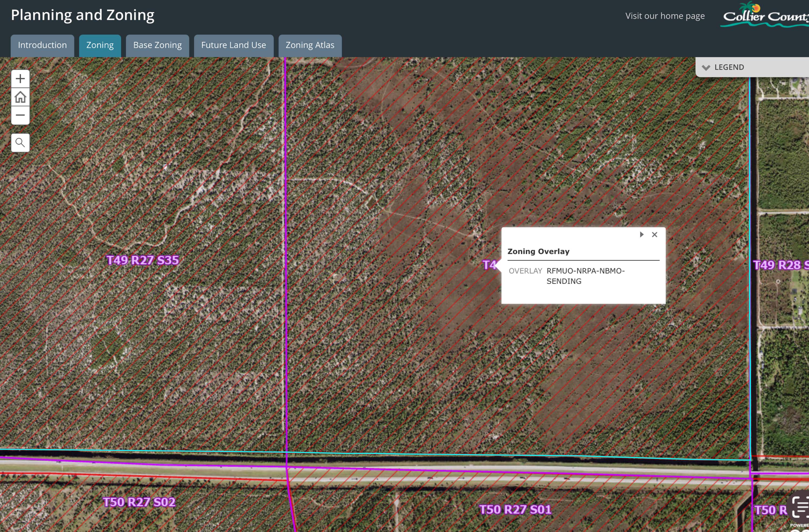Screen dimensions: 809x532
Task: Click the Legend chevron arrow
Action: click(706, 68)
